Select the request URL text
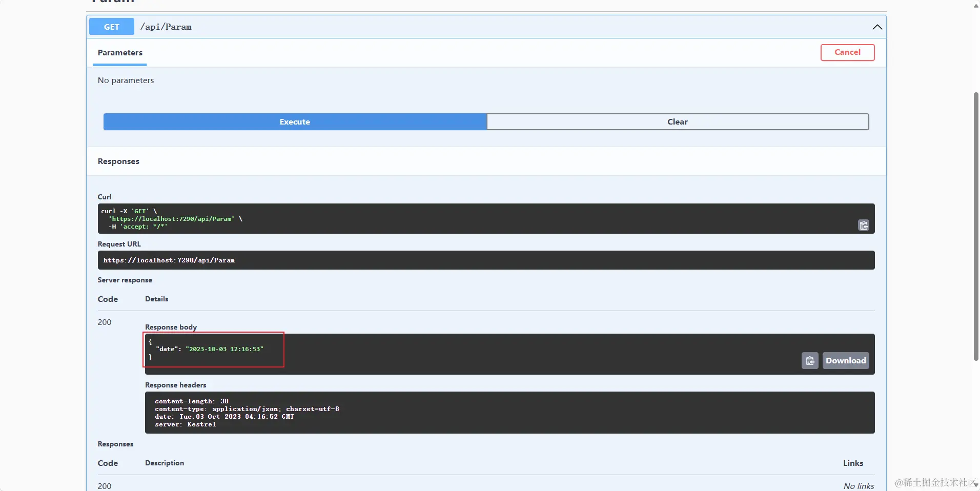 (x=169, y=260)
